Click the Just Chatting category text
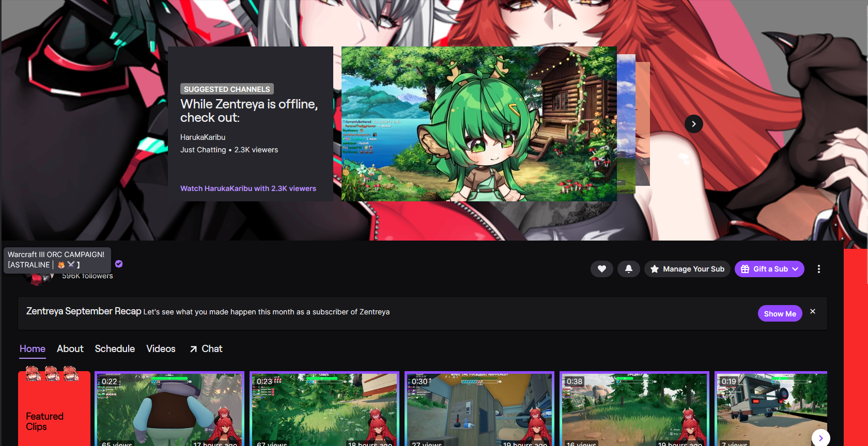The width and height of the screenshot is (868, 446). tap(203, 150)
